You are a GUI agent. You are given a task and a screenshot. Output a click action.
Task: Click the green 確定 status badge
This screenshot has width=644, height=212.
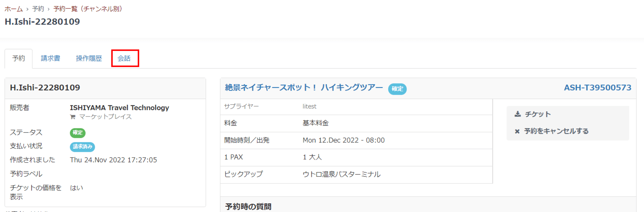coord(77,133)
